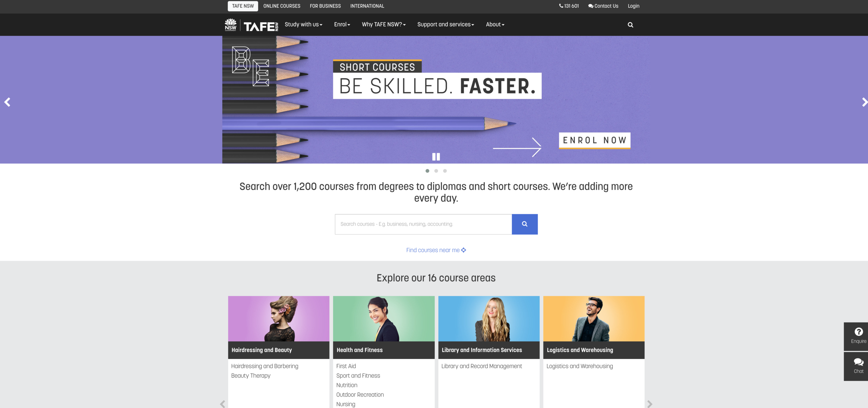Select the first carousel dot indicator
This screenshot has height=408, width=868.
pos(427,171)
